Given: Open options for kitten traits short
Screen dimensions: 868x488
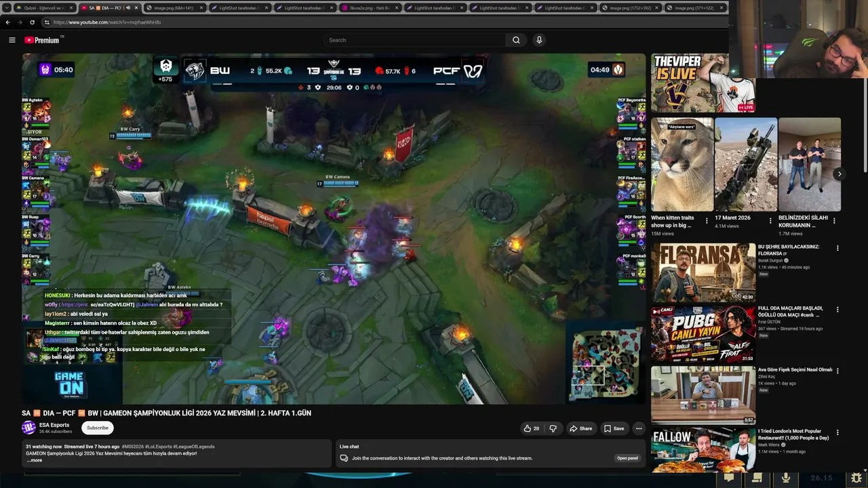Looking at the screenshot, I should click(x=707, y=221).
